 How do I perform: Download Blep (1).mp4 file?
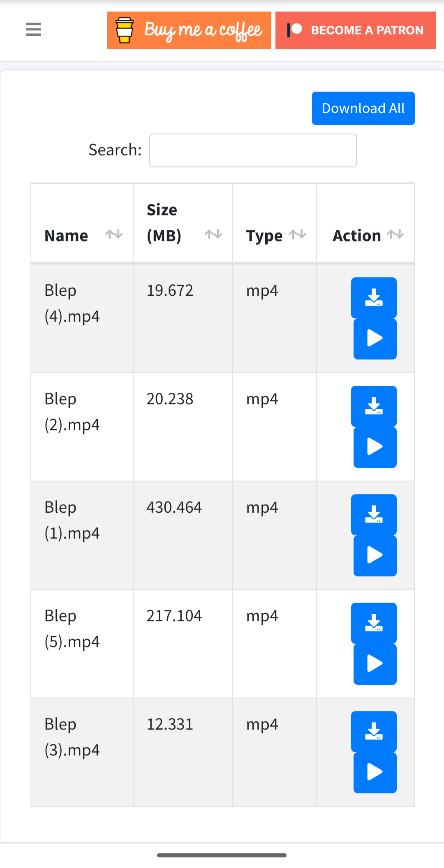374,514
